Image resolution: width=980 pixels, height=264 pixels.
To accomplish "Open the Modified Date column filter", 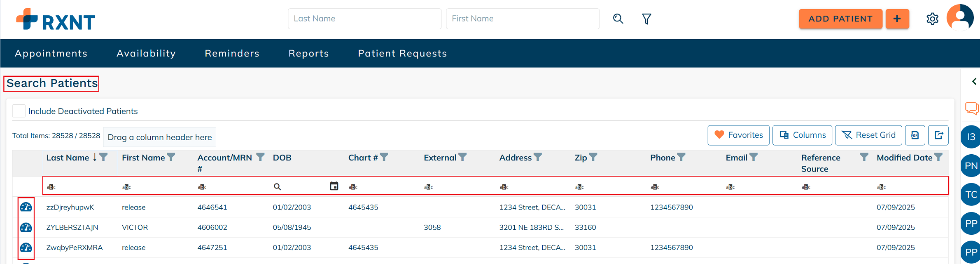I will pyautogui.click(x=938, y=157).
